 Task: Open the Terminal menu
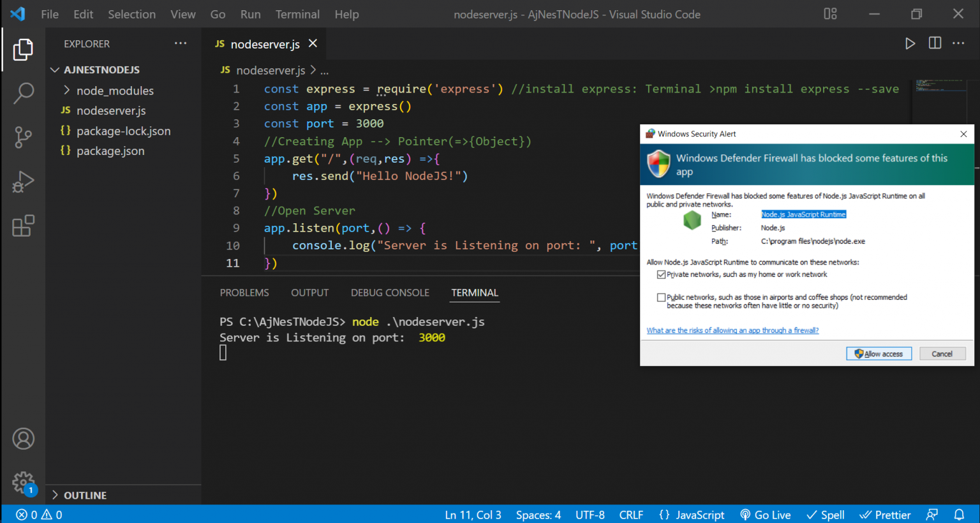click(x=297, y=14)
